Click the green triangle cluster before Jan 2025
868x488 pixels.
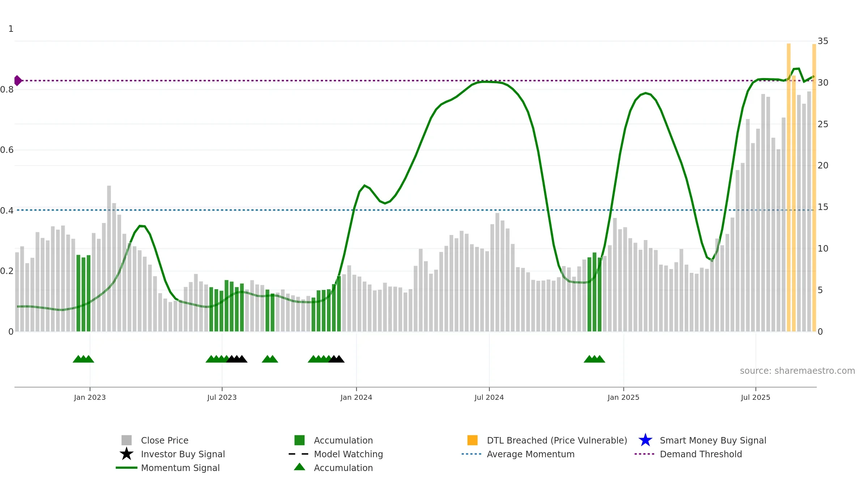click(594, 359)
